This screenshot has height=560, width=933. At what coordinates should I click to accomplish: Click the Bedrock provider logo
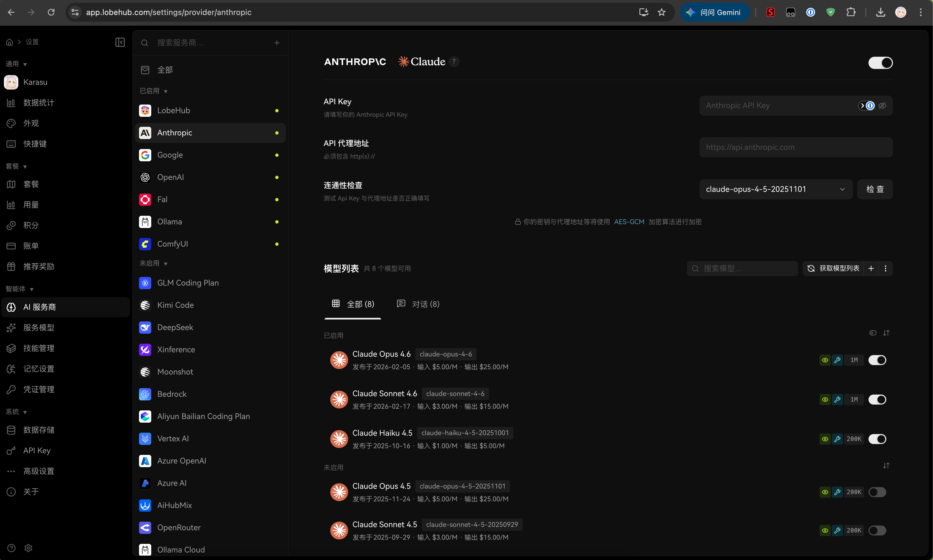click(145, 394)
